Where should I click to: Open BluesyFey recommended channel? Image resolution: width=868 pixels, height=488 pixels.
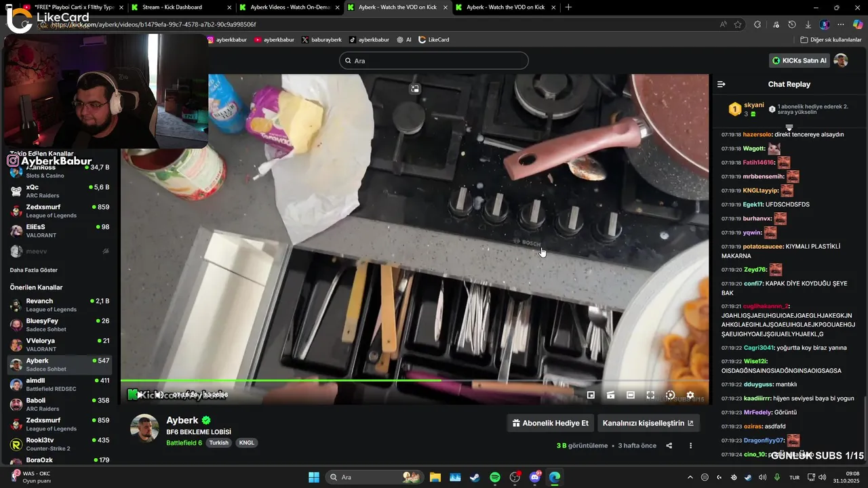pyautogui.click(x=60, y=325)
